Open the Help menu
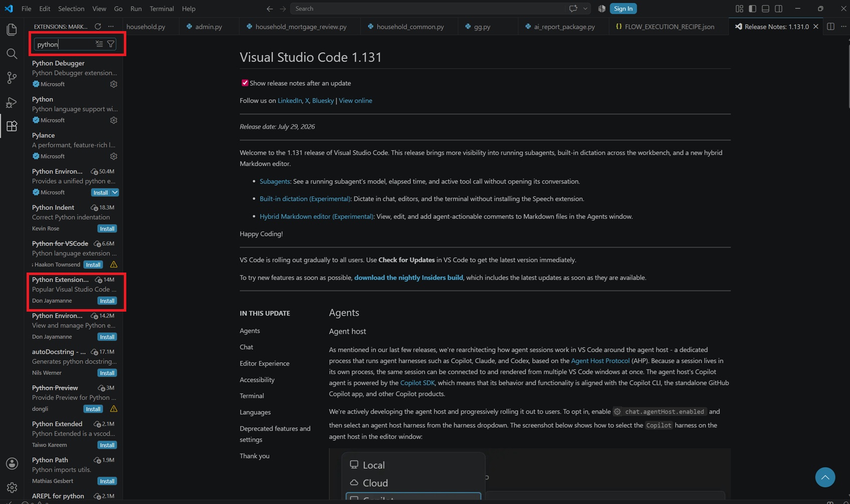 point(189,9)
